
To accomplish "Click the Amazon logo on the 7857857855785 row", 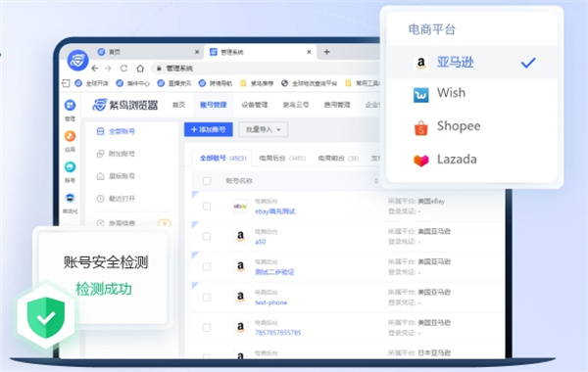I will (240, 327).
